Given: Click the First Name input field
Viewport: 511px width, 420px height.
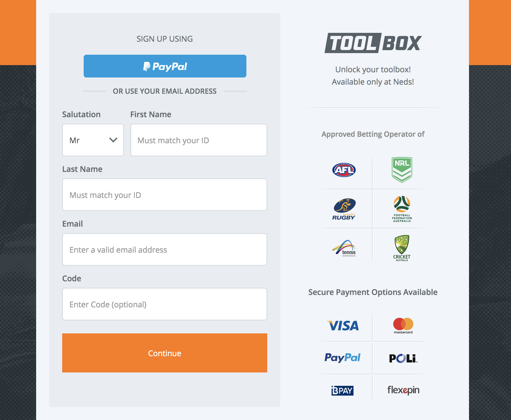Looking at the screenshot, I should [199, 140].
